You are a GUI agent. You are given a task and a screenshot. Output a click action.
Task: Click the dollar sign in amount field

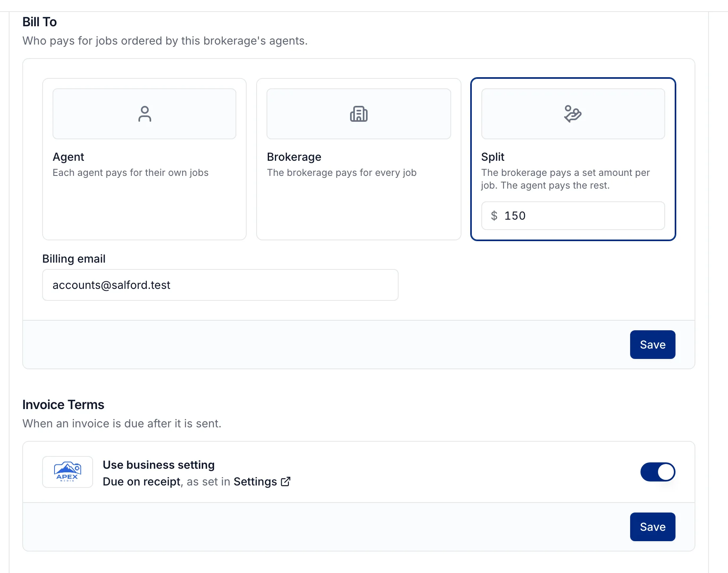[494, 216]
